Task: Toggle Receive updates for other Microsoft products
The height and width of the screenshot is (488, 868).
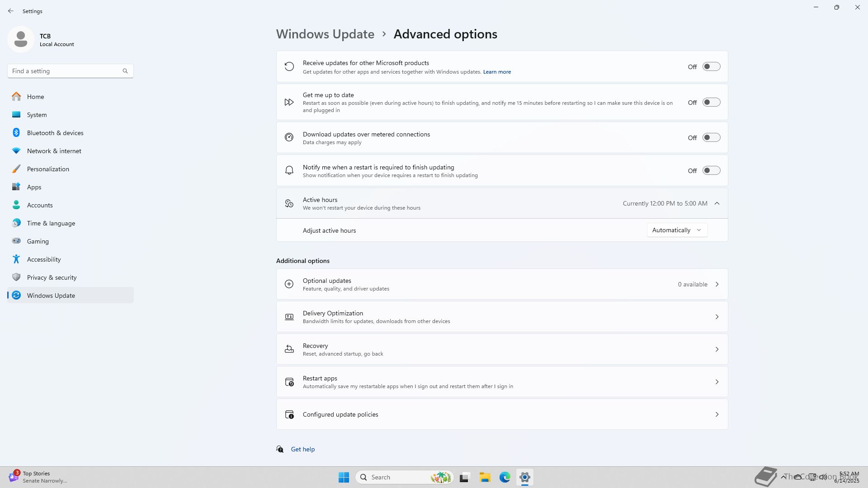Action: coord(711,67)
